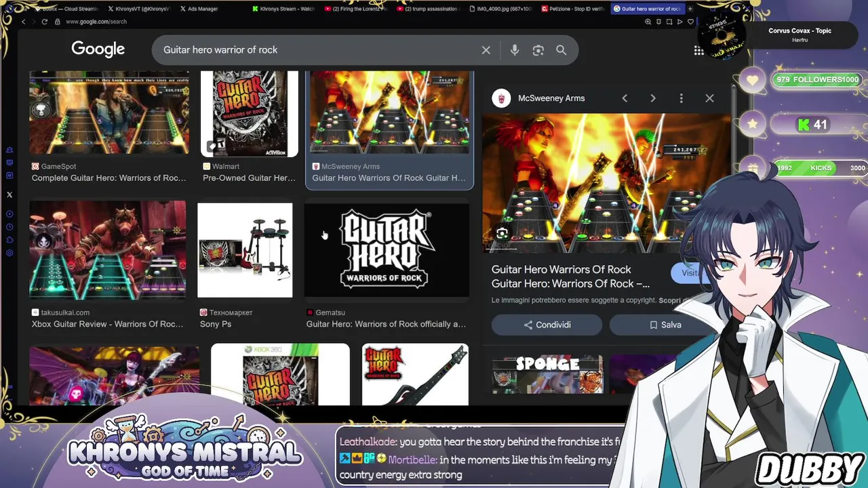Open 'Complete Guitar Hero: Warriors of Roc...' link
868x488 pixels.
tap(108, 178)
